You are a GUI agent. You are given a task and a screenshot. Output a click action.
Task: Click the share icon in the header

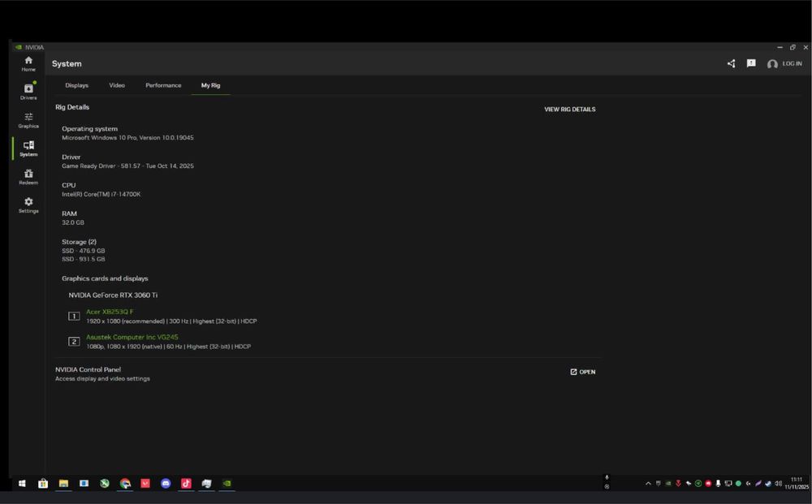732,63
